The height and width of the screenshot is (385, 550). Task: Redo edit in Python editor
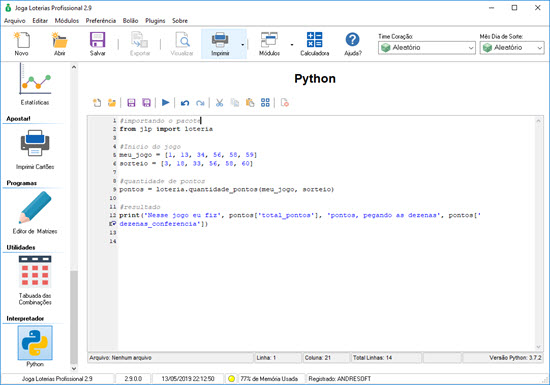200,103
